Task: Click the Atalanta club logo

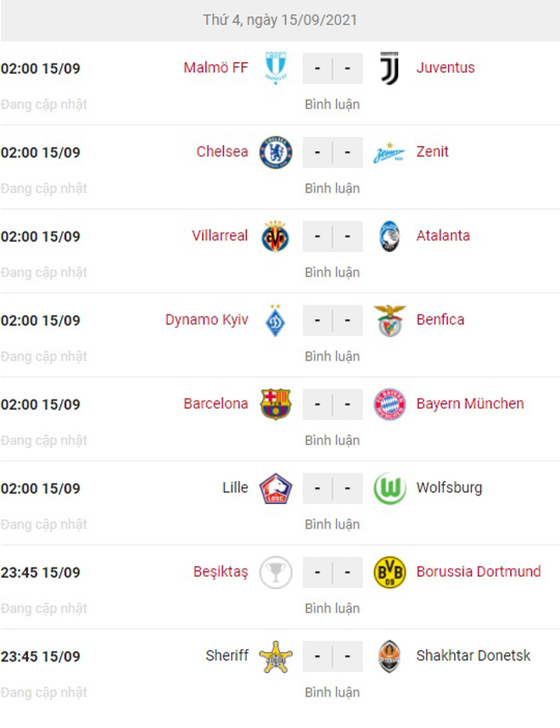Action: tap(389, 237)
